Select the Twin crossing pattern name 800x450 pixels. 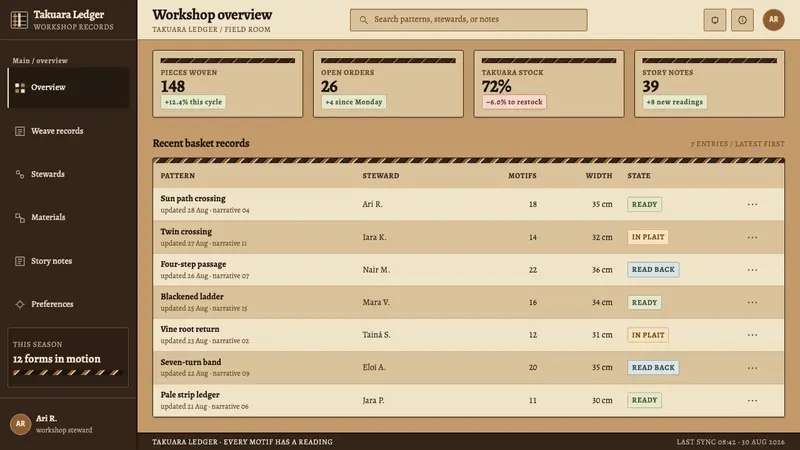pos(186,232)
